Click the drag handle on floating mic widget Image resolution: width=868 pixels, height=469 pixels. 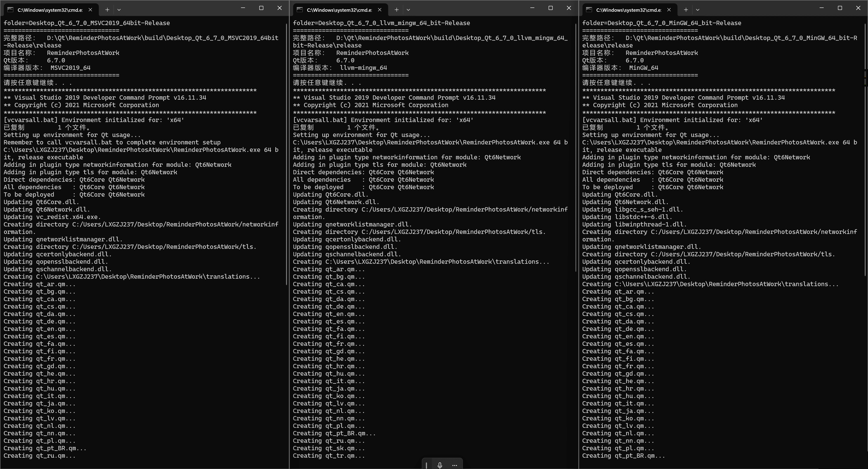click(x=427, y=465)
